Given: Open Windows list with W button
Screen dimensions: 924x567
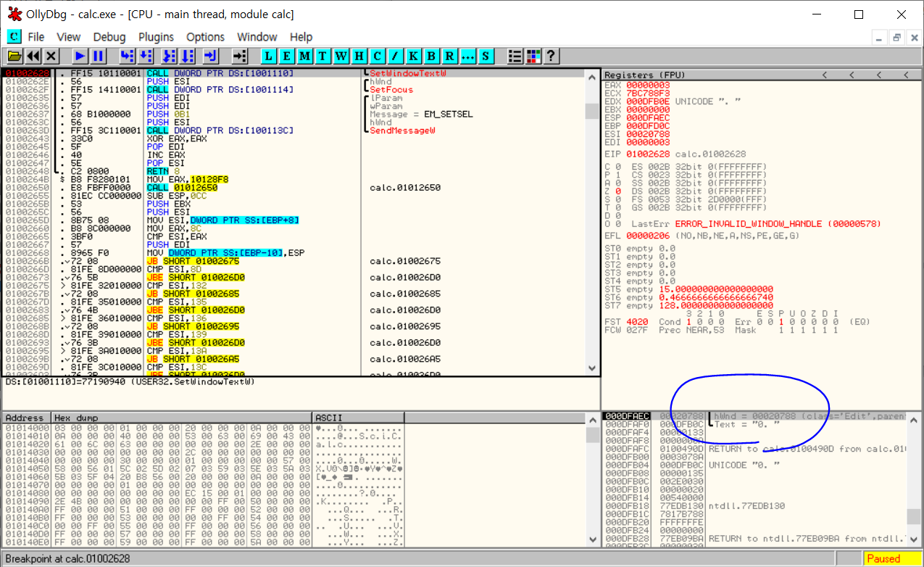Looking at the screenshot, I should coord(341,56).
